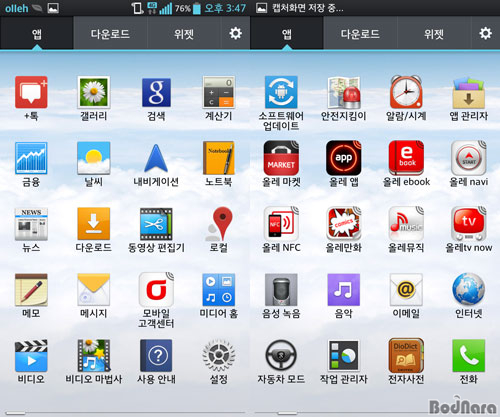Launch the 올레 앱 app
The image size is (500, 417).
click(344, 158)
